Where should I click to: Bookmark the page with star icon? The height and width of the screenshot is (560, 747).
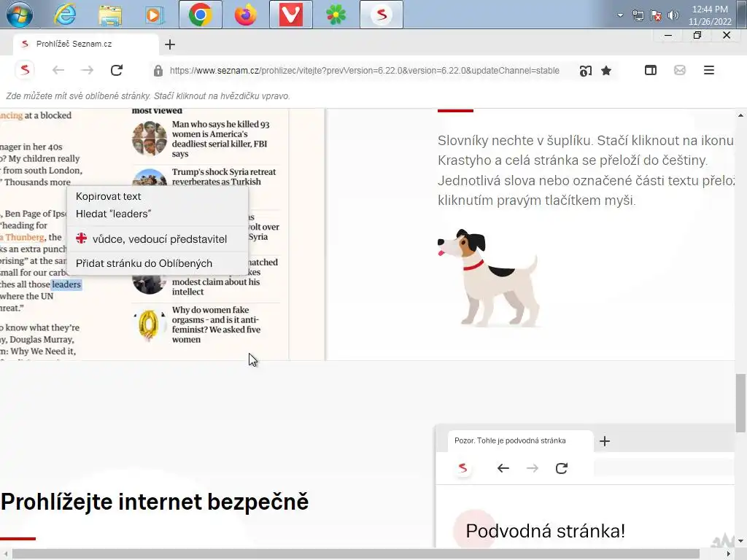606,71
